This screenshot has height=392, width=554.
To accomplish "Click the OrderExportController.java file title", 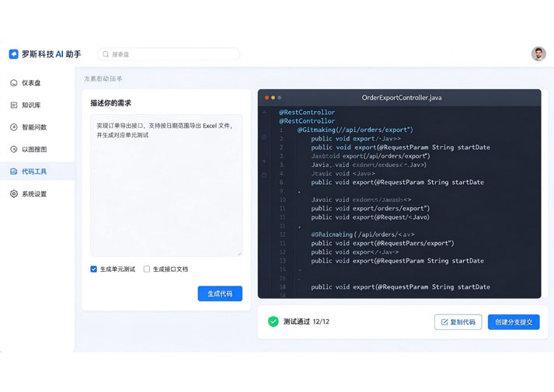I will (x=402, y=98).
